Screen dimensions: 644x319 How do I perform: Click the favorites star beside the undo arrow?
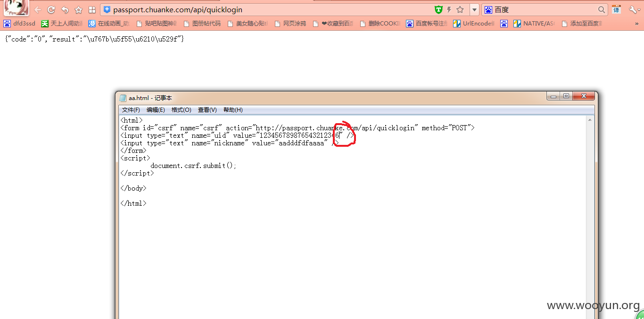[x=79, y=9]
